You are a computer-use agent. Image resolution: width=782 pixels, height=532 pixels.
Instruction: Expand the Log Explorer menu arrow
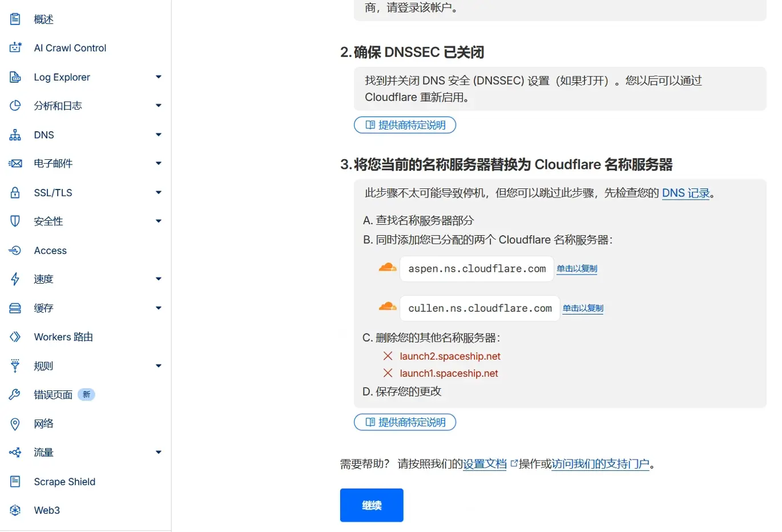pyautogui.click(x=159, y=76)
